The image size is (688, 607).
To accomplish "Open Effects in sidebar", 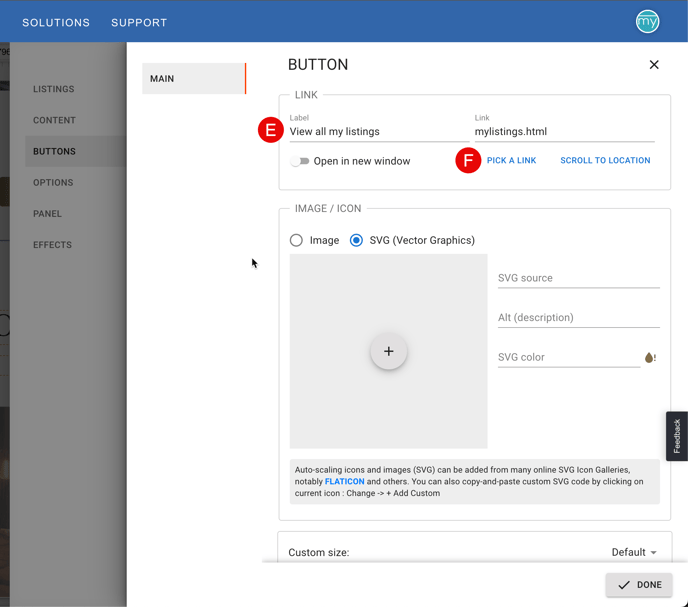I will click(52, 245).
